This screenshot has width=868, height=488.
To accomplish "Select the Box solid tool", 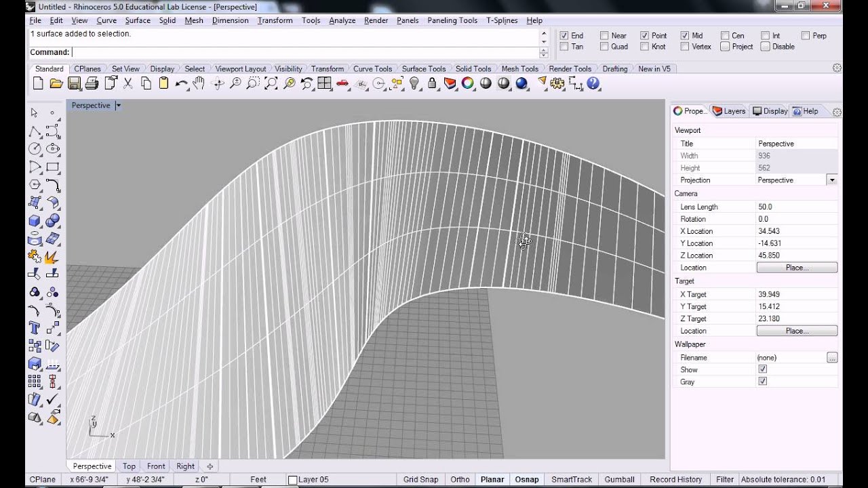I will click(x=35, y=220).
